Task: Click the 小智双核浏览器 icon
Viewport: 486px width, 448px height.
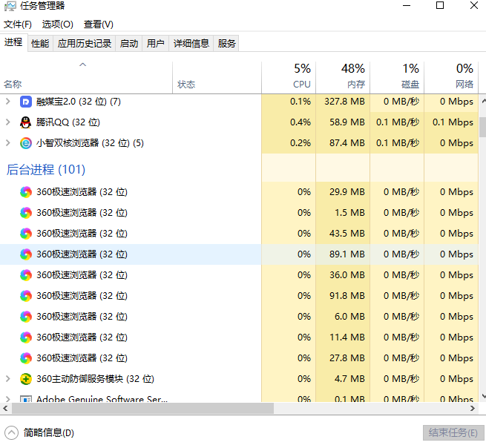Action: pyautogui.click(x=26, y=143)
